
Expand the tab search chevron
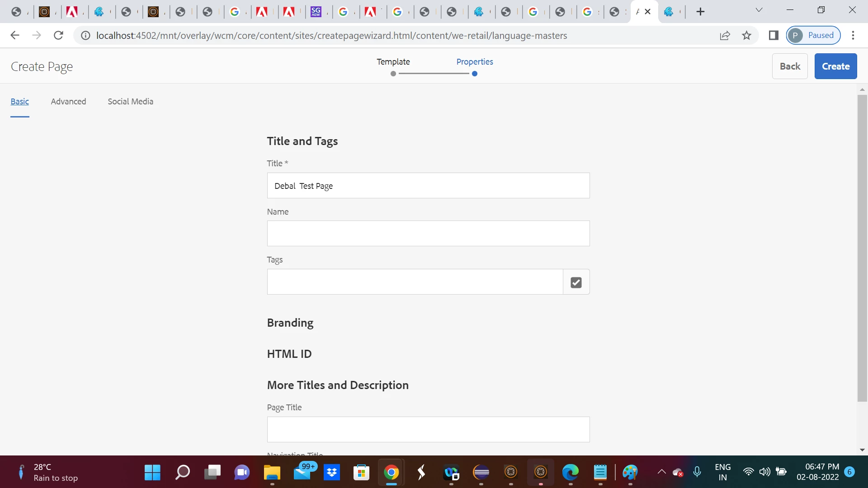point(759,10)
